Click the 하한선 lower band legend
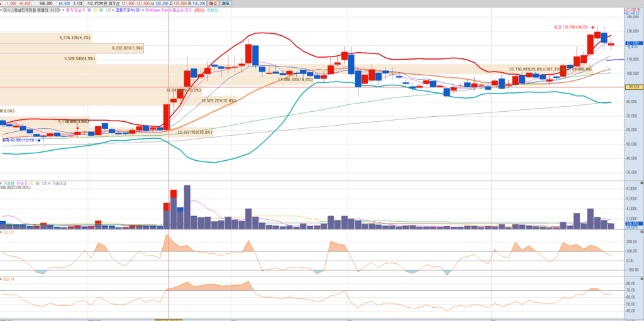This screenshot has height=321, width=644. pyautogui.click(x=212, y=10)
